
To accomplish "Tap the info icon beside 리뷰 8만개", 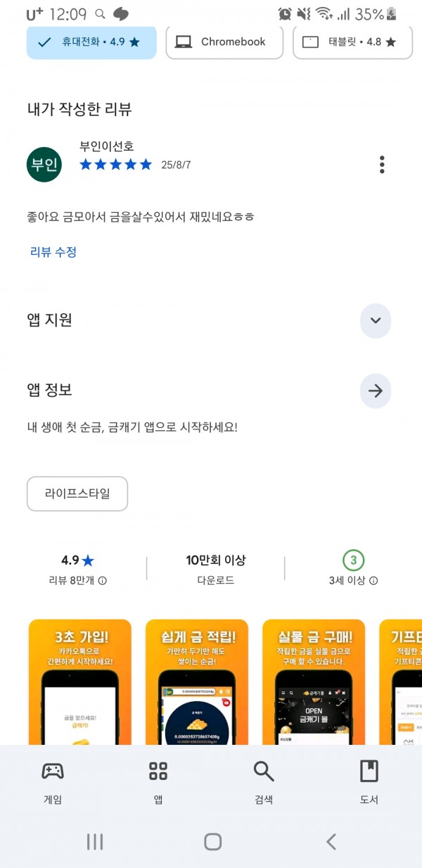I will tap(103, 581).
